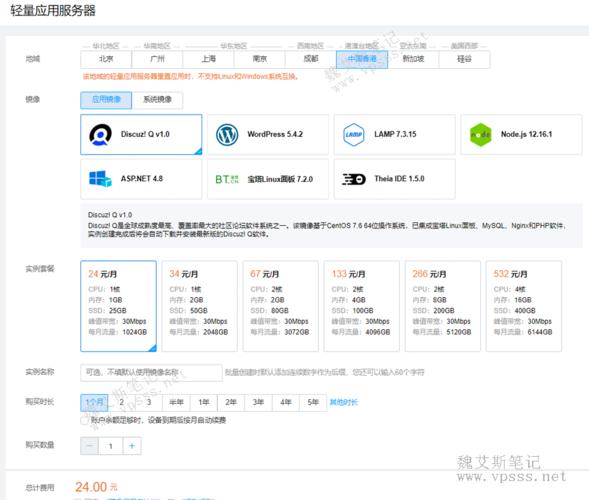The height and width of the screenshot is (500, 589).
Task: Choose the 北京 region
Action: click(106, 59)
